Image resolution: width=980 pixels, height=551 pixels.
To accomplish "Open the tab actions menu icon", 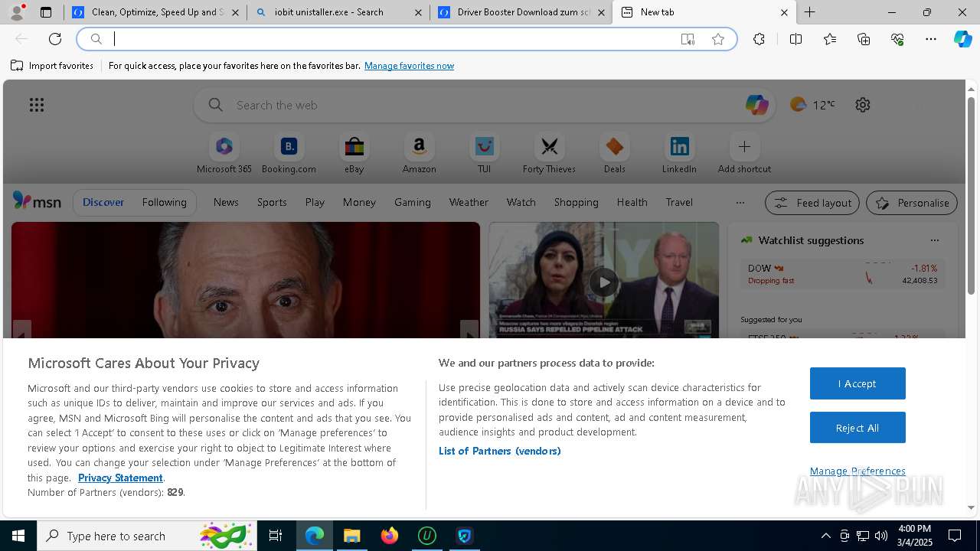I will point(46,12).
